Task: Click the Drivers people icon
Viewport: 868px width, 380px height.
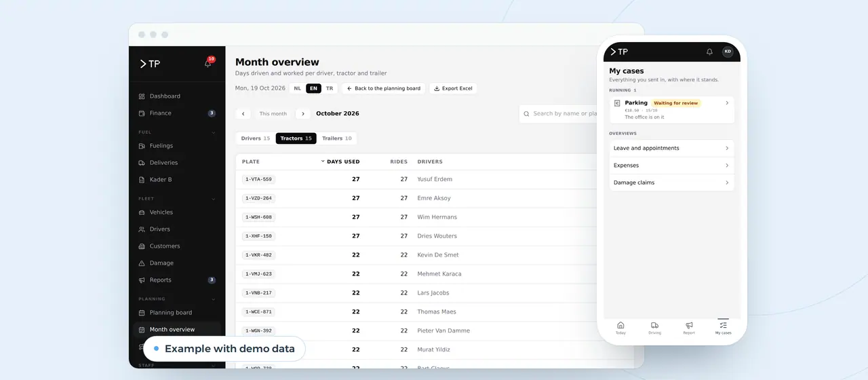Action: pos(142,229)
